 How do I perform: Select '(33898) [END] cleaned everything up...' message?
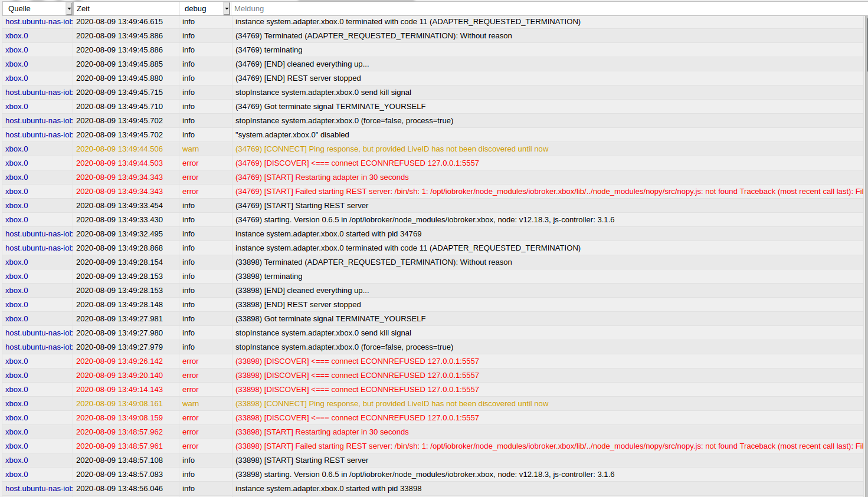(302, 291)
